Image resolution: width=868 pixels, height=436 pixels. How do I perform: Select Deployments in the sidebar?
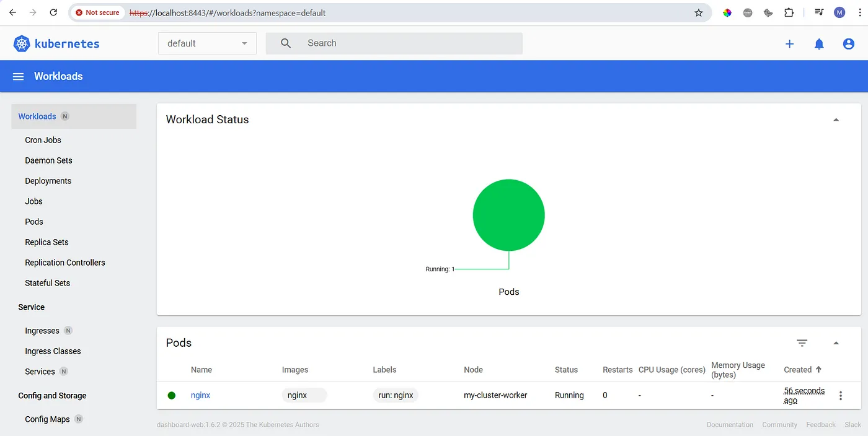click(48, 181)
